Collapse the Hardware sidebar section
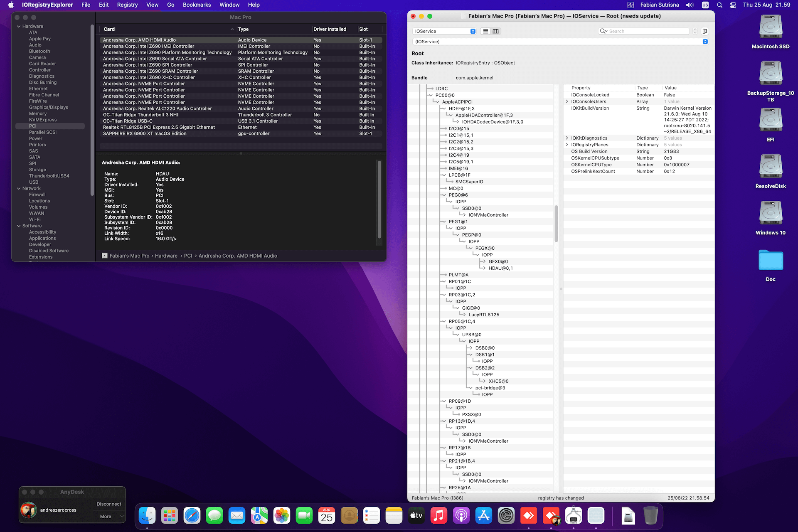The height and width of the screenshot is (532, 798). coord(19,26)
